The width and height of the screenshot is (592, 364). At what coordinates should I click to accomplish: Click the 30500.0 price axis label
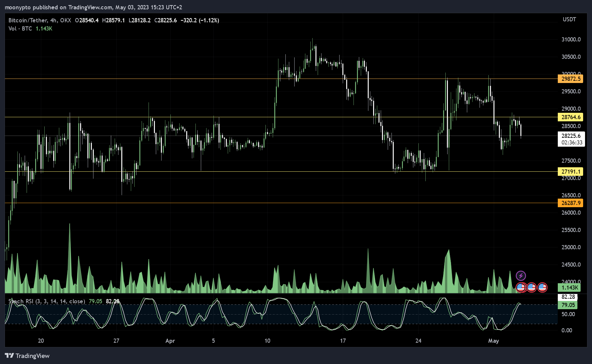tap(571, 57)
